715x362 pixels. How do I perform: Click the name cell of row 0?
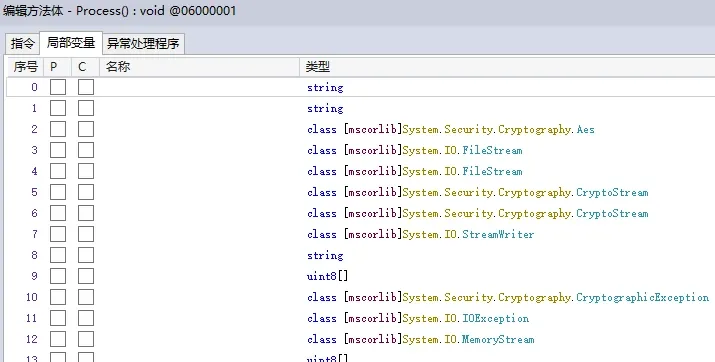point(199,87)
